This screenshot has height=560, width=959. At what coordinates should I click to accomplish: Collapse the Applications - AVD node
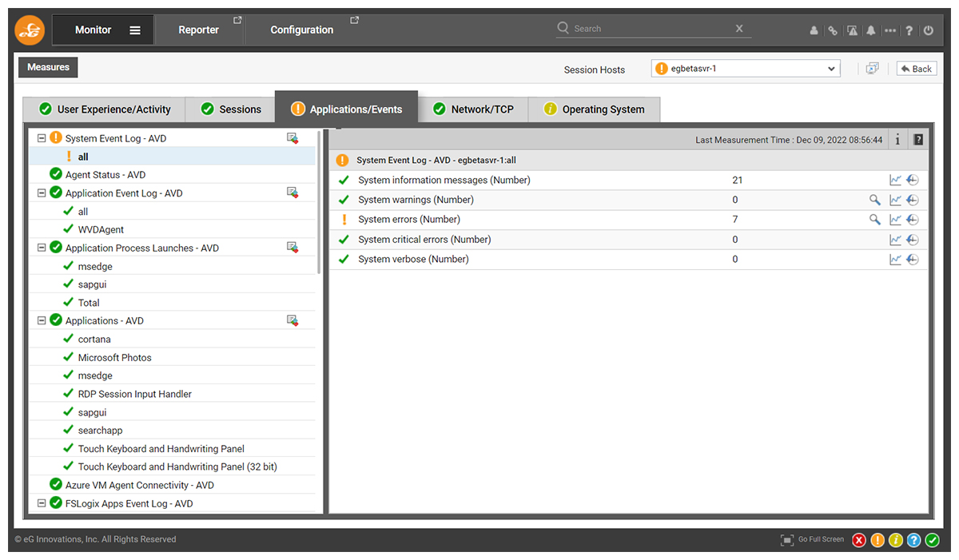point(42,320)
